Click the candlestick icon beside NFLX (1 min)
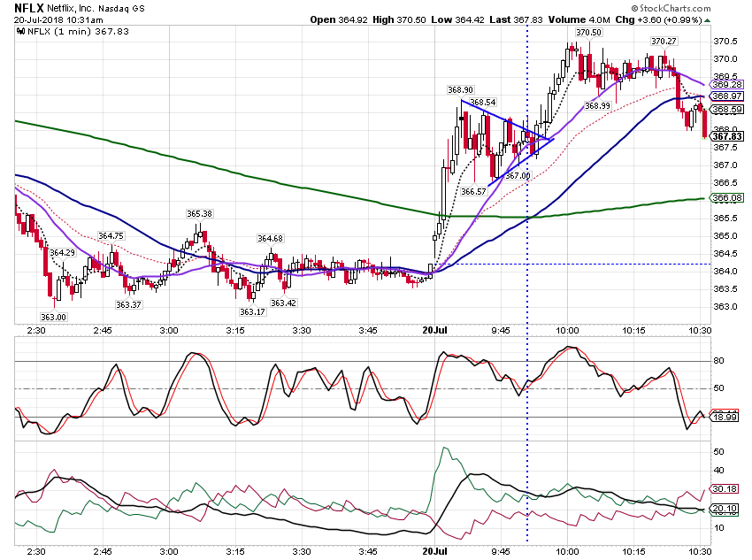The image size is (752, 560). [20, 32]
